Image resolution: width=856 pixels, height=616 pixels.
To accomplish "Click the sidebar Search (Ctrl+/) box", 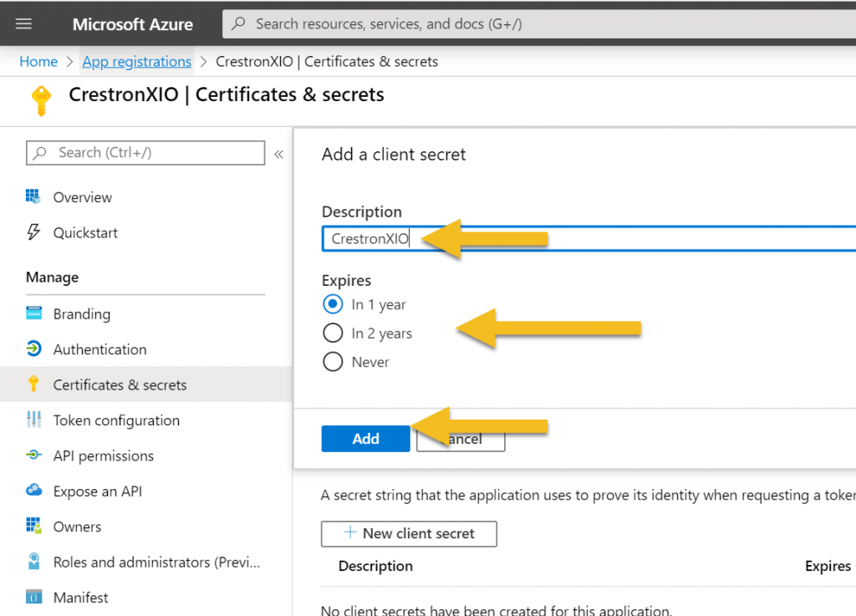I will click(x=145, y=153).
